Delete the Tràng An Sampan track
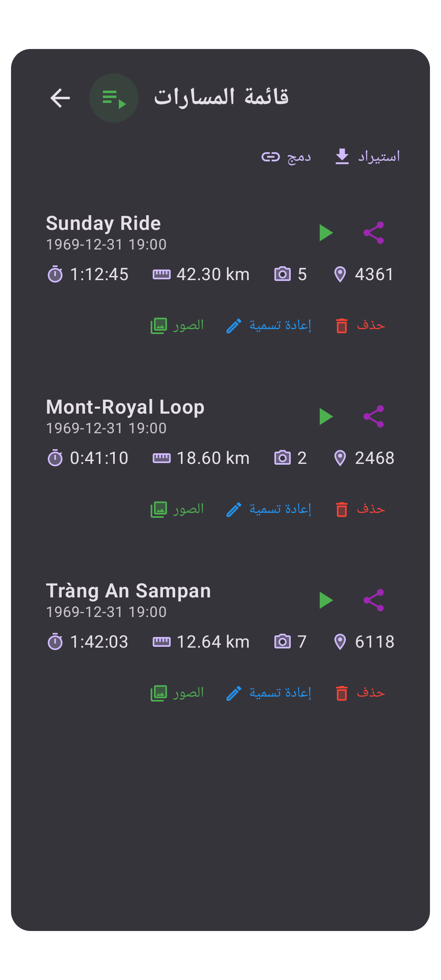Image resolution: width=441 pixels, height=980 pixels. coord(360,693)
